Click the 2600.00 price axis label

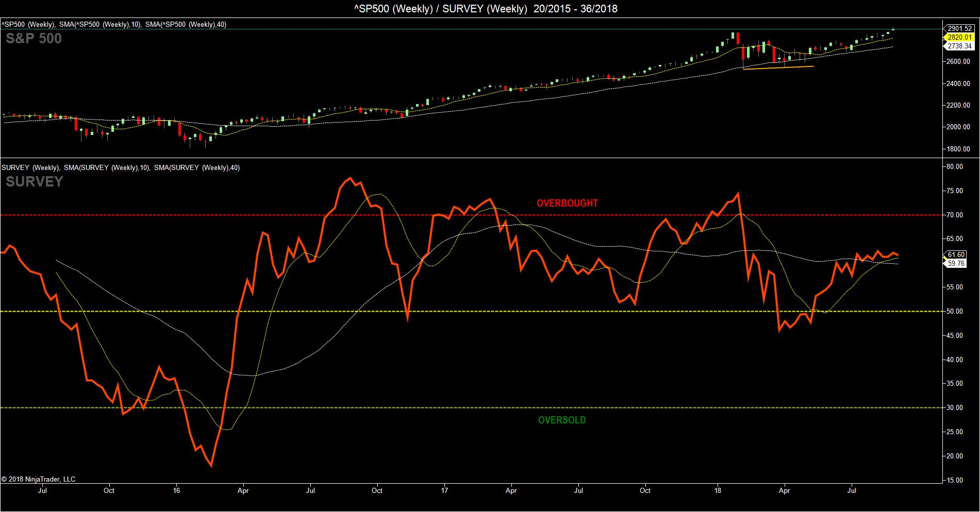958,62
